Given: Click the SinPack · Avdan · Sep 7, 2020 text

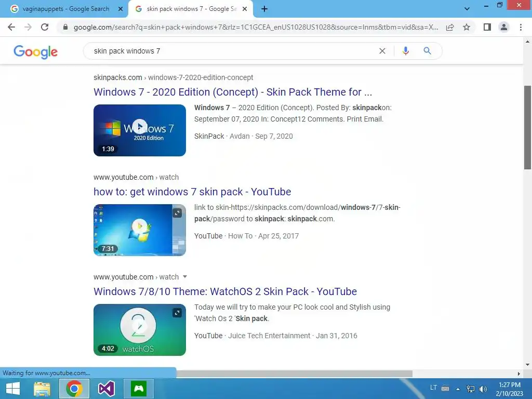Looking at the screenshot, I should (x=243, y=136).
